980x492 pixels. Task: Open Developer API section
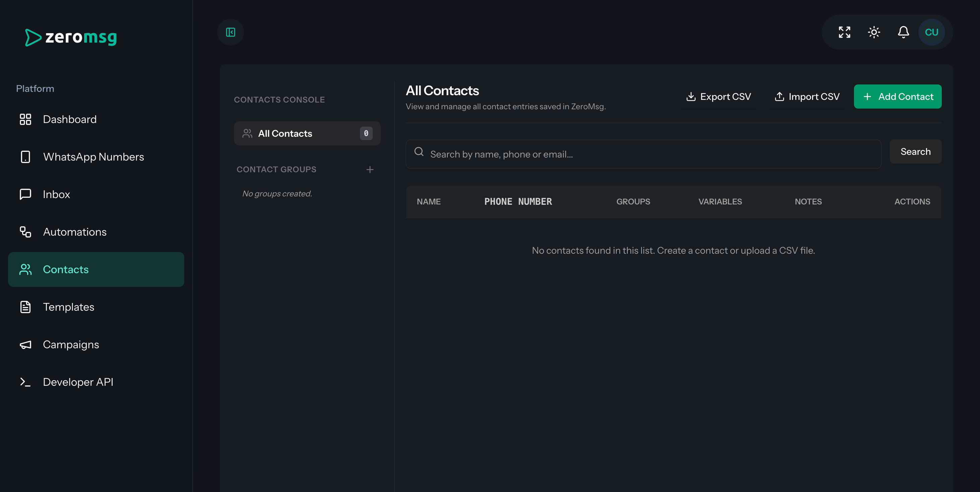[x=96, y=382]
